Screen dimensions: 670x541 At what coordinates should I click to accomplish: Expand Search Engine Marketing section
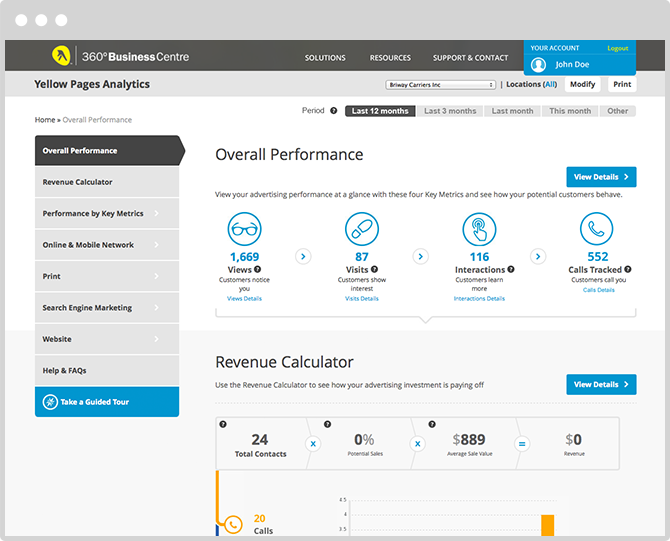tap(107, 308)
